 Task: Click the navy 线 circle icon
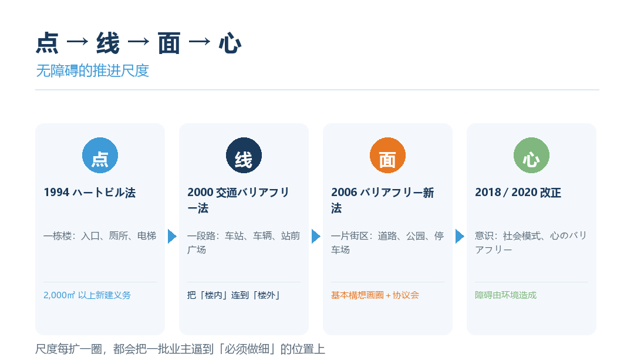[244, 156]
